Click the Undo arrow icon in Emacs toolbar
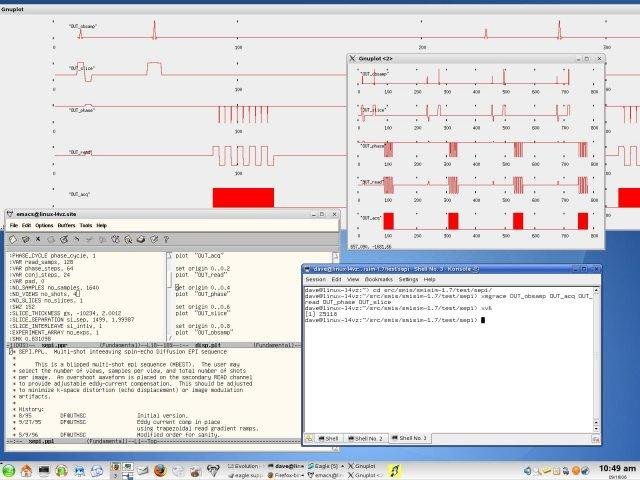The width and height of the screenshot is (640, 480). point(77,240)
